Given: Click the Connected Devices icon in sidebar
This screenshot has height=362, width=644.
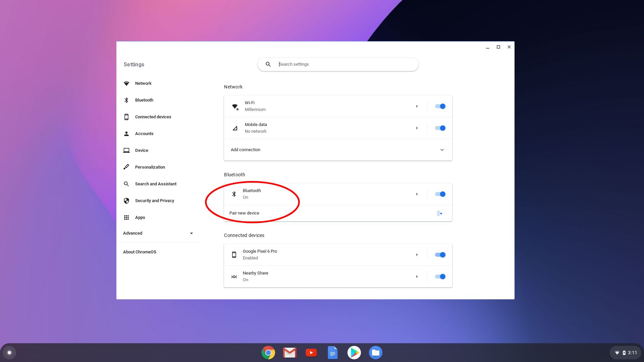Looking at the screenshot, I should (x=127, y=116).
